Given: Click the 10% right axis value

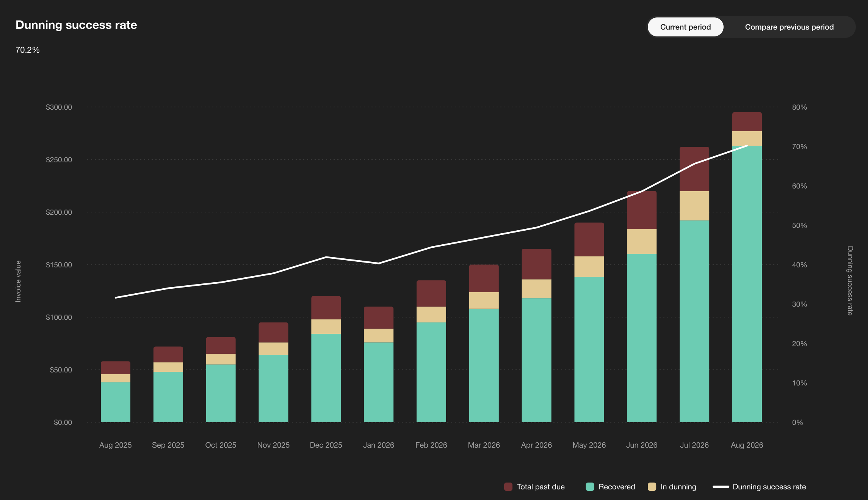Looking at the screenshot, I should (x=799, y=383).
